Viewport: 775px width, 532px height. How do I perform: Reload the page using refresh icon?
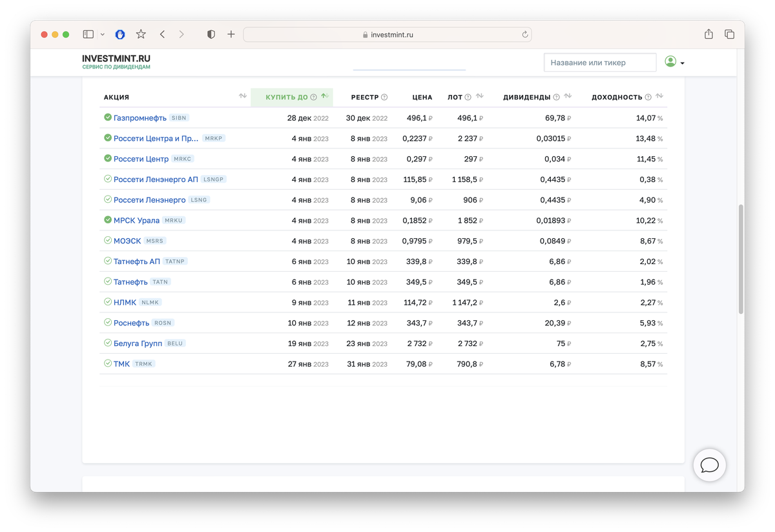[525, 35]
